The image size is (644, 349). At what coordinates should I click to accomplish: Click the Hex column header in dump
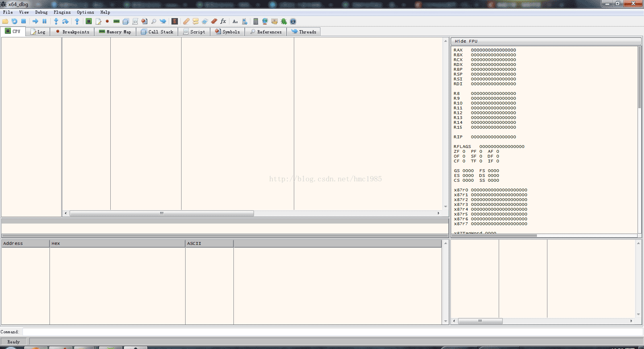click(117, 243)
